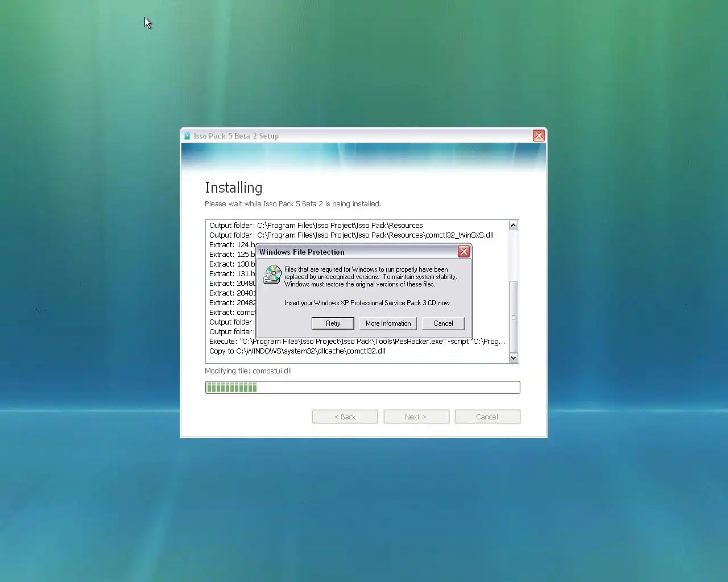Viewport: 728px width, 582px height.
Task: Click the Isso Pack Setup title bar icon
Action: (x=187, y=136)
